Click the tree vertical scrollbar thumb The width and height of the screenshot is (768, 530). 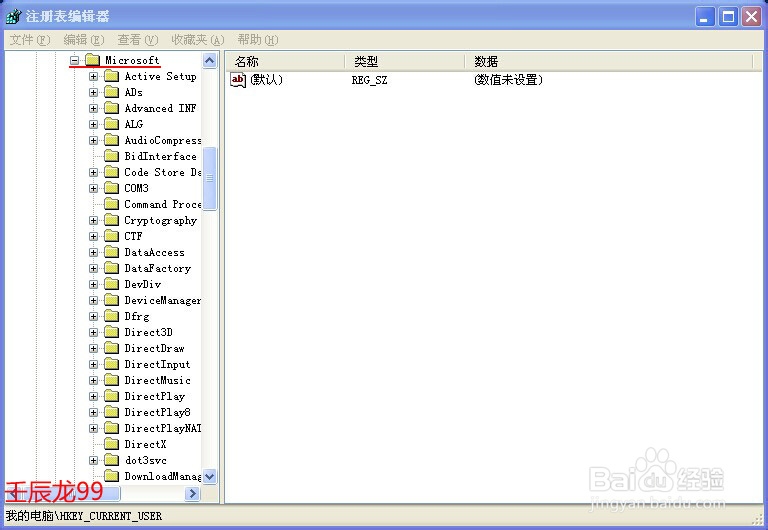pyautogui.click(x=210, y=178)
